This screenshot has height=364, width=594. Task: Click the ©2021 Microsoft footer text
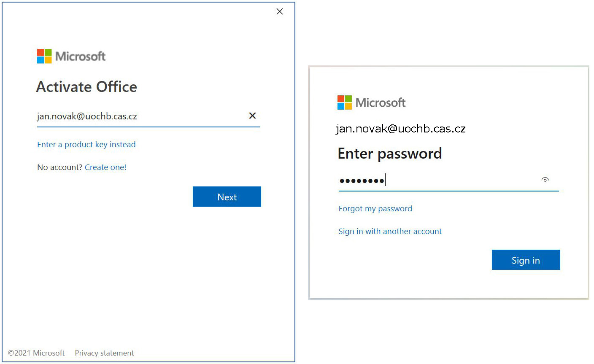click(x=36, y=353)
